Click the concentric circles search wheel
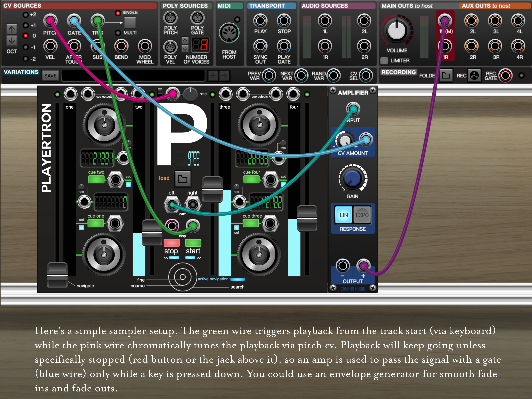532x399 pixels. (x=183, y=277)
